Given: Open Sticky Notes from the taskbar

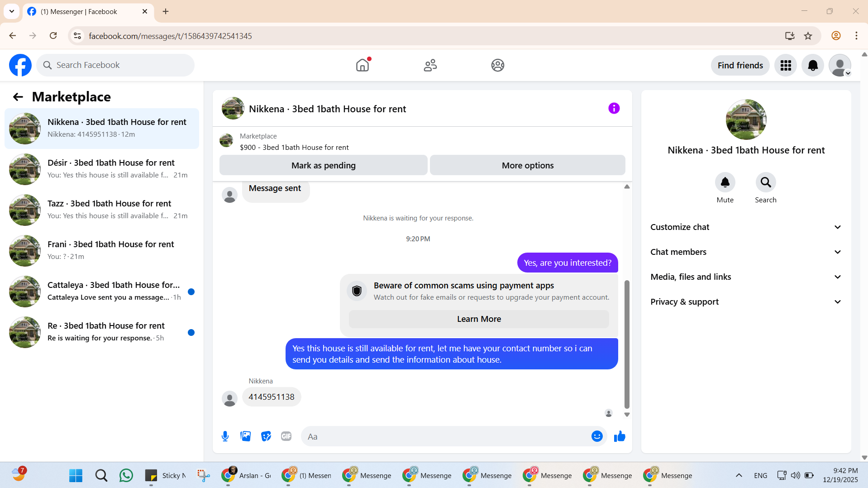Looking at the screenshot, I should coord(166,475).
